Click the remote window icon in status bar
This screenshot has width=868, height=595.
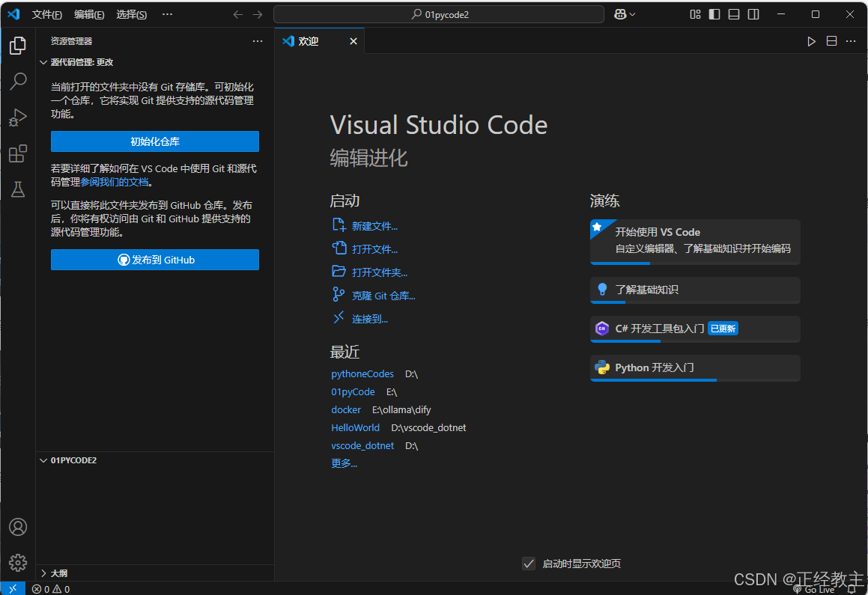point(13,589)
